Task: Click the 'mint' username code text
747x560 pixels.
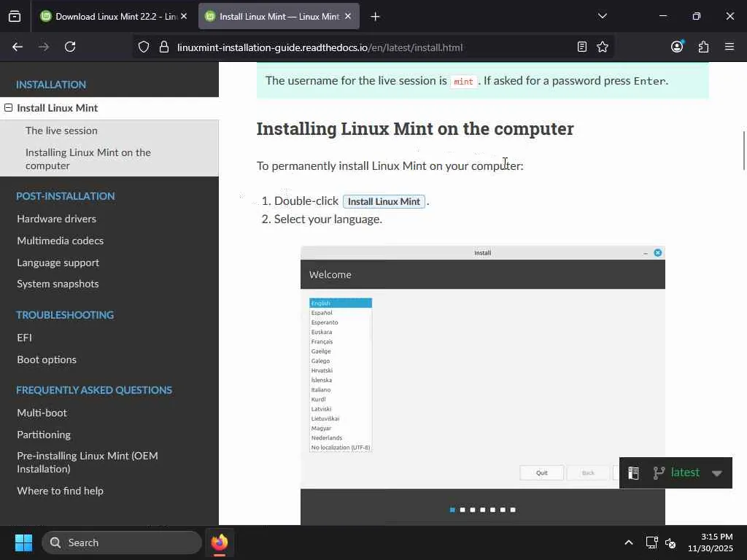Action: pyautogui.click(x=463, y=82)
